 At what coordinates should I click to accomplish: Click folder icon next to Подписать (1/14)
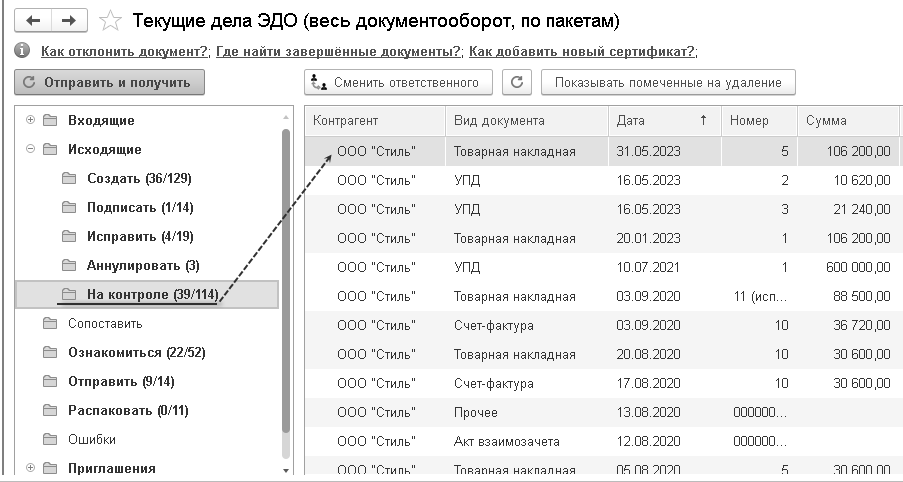(69, 207)
